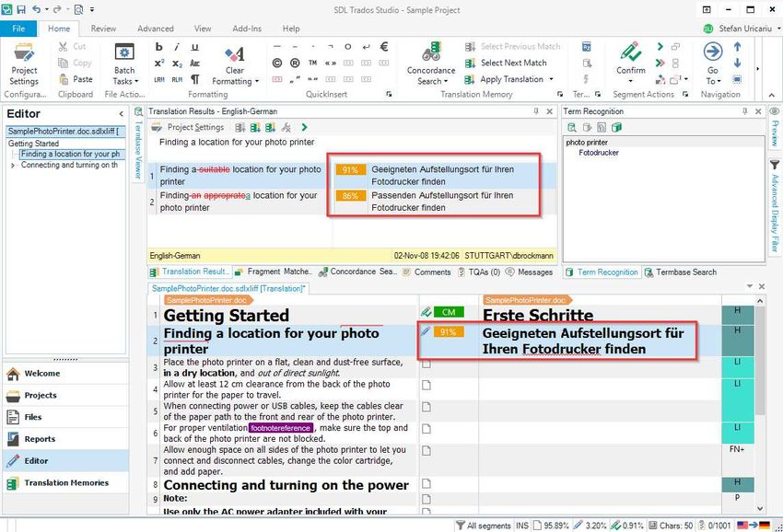Open the Projects view
783x532 pixels.
tap(65, 395)
